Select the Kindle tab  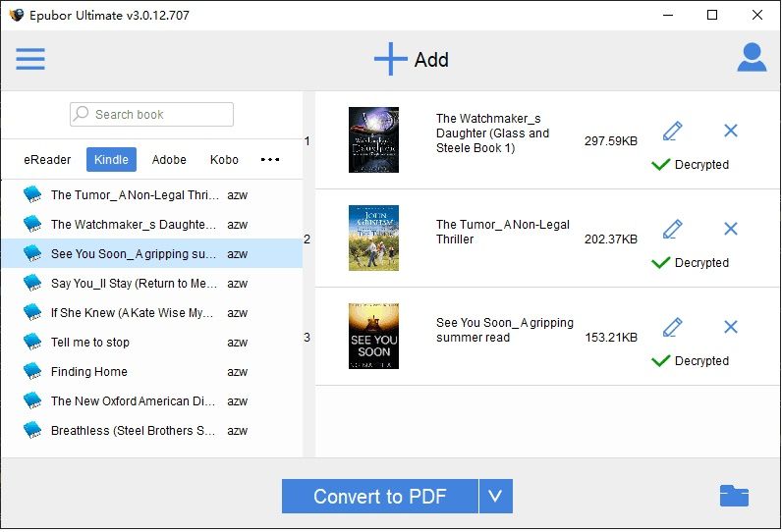111,159
